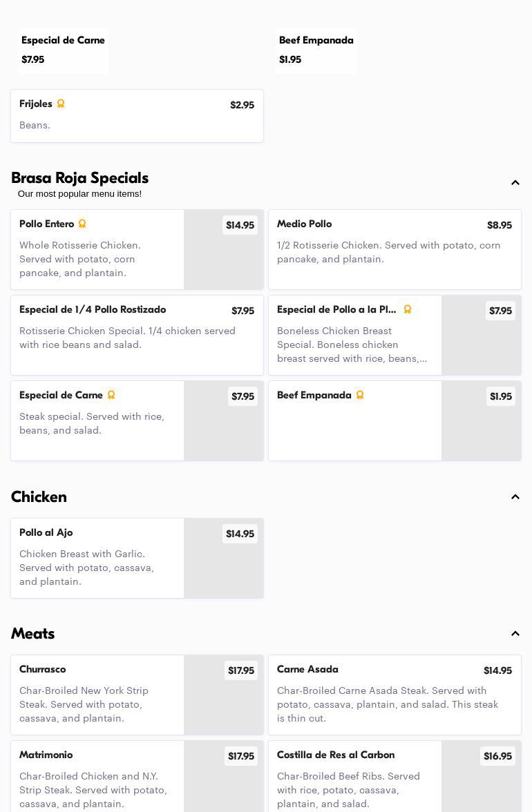This screenshot has height=812, width=532.
Task: Open the Matrimonio menu item title
Action: [46, 755]
